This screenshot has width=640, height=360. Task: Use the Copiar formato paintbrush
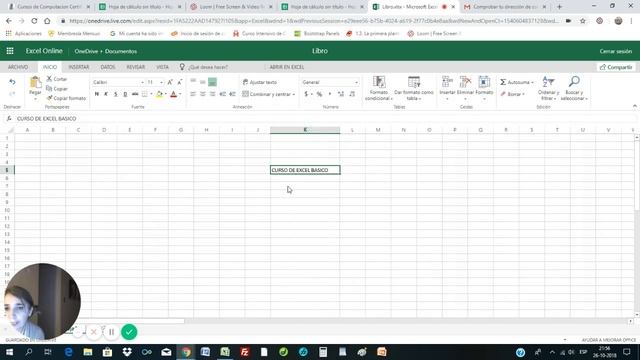click(66, 98)
